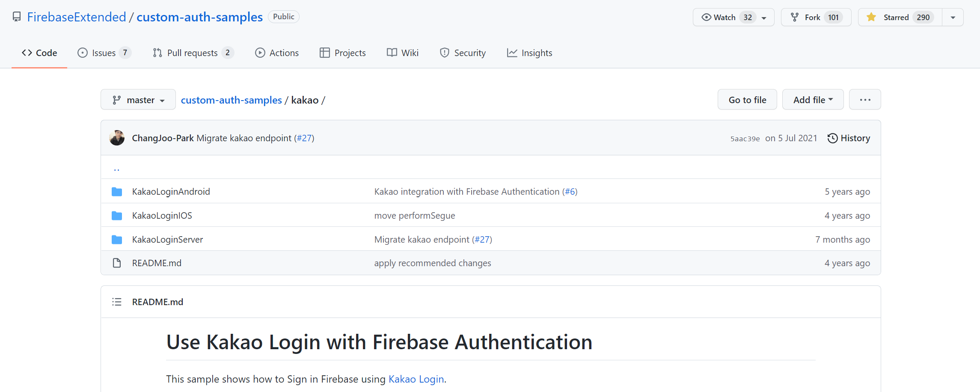The image size is (980, 392).
Task: Open the custom-auth-samples repository title link
Action: pos(199,17)
